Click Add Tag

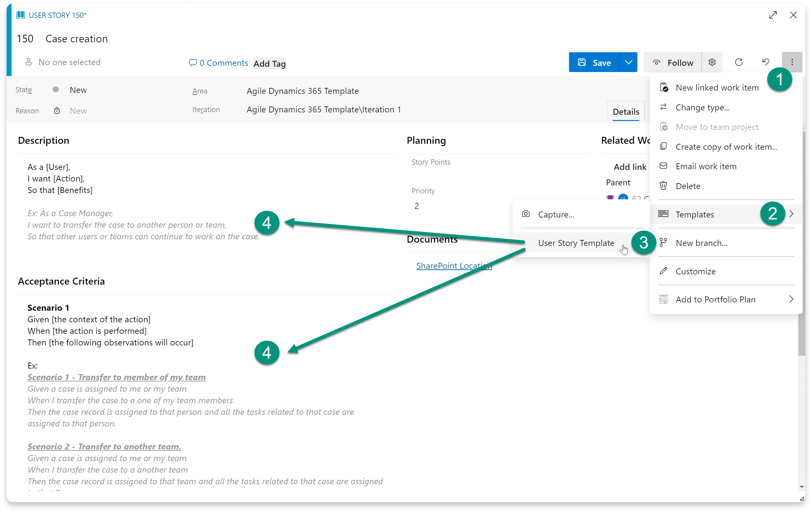[269, 63]
